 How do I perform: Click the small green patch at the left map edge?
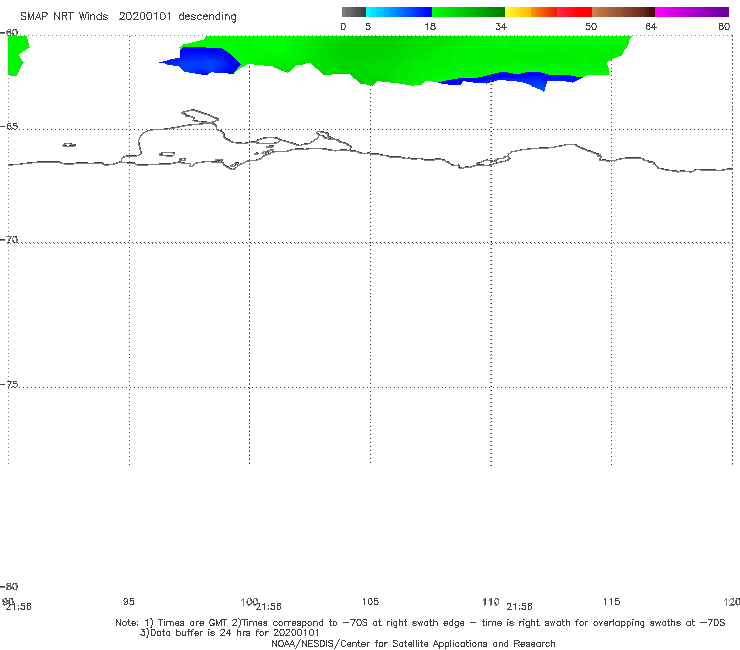[x=17, y=54]
